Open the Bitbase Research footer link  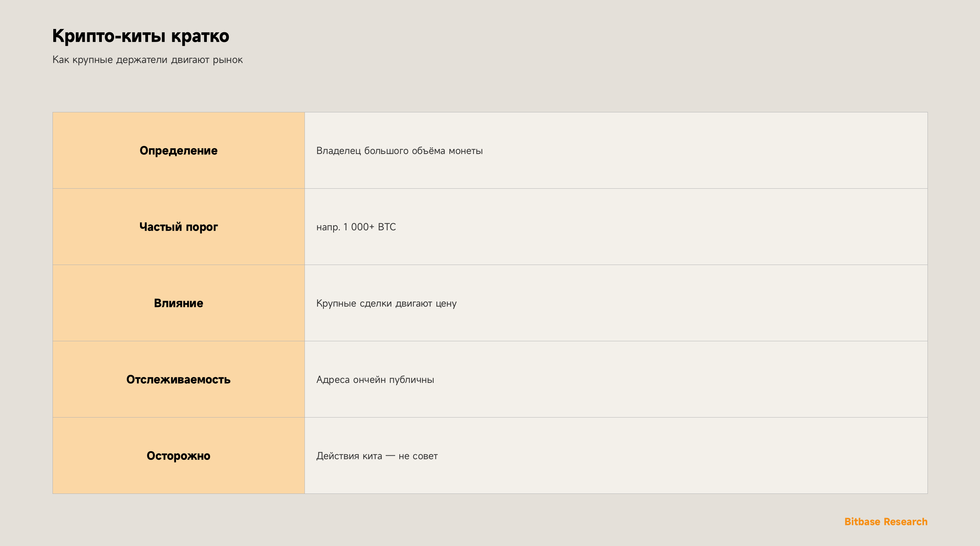coord(885,521)
